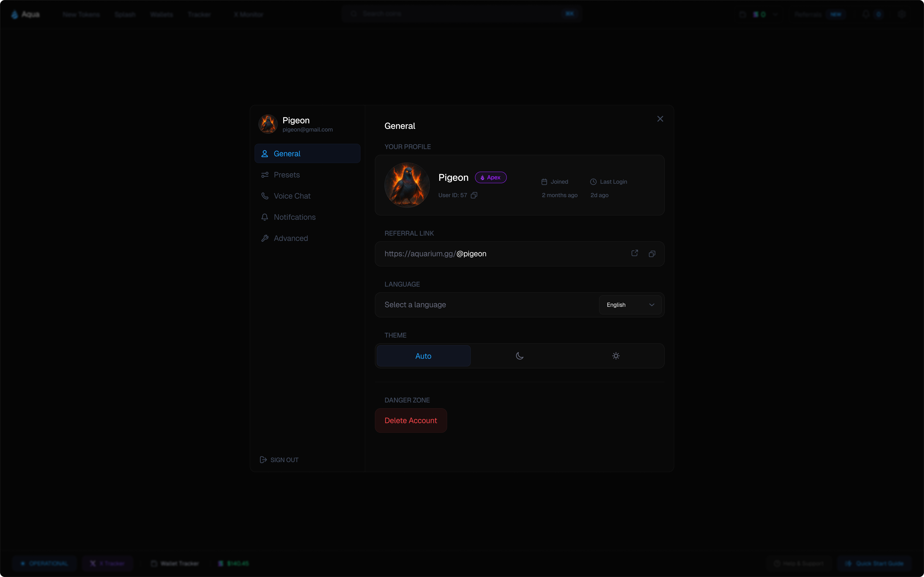The image size is (924, 577).
Task: Copy the User ID with copy icon
Action: coord(474,195)
